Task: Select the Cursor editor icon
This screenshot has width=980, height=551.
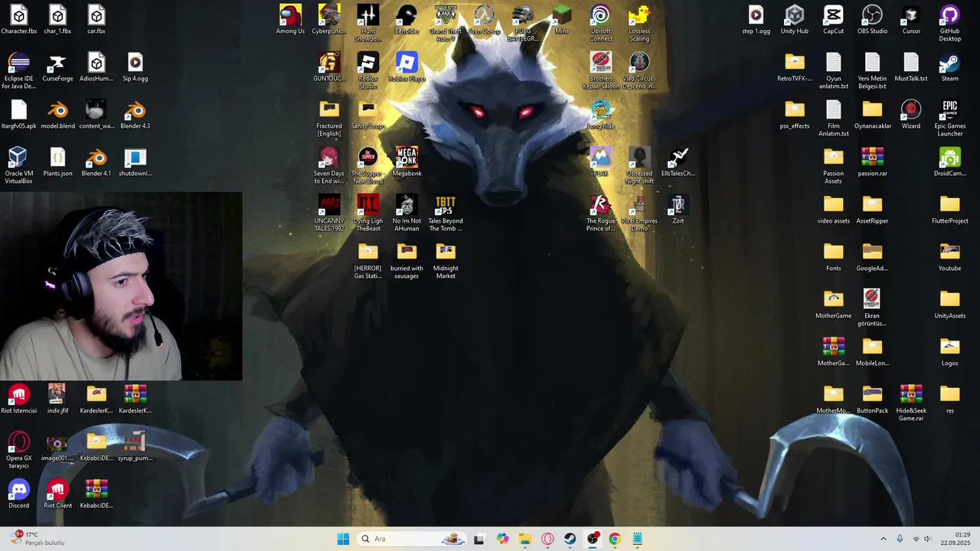Action: (911, 20)
